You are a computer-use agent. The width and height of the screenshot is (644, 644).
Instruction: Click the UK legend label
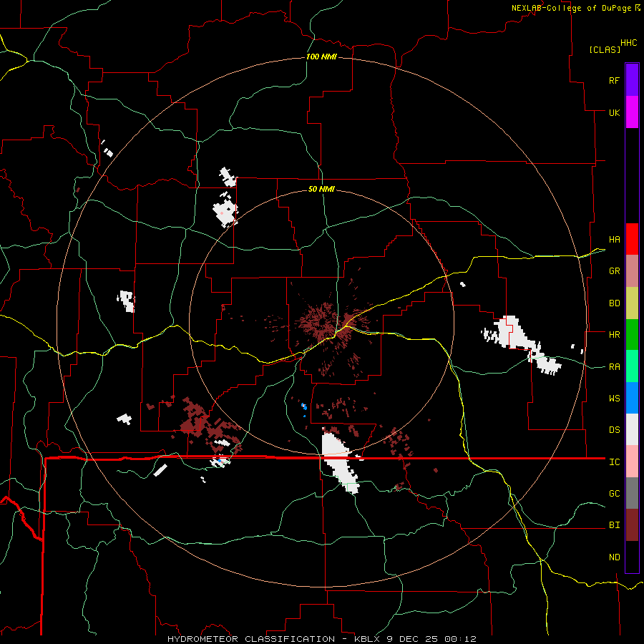pos(614,112)
